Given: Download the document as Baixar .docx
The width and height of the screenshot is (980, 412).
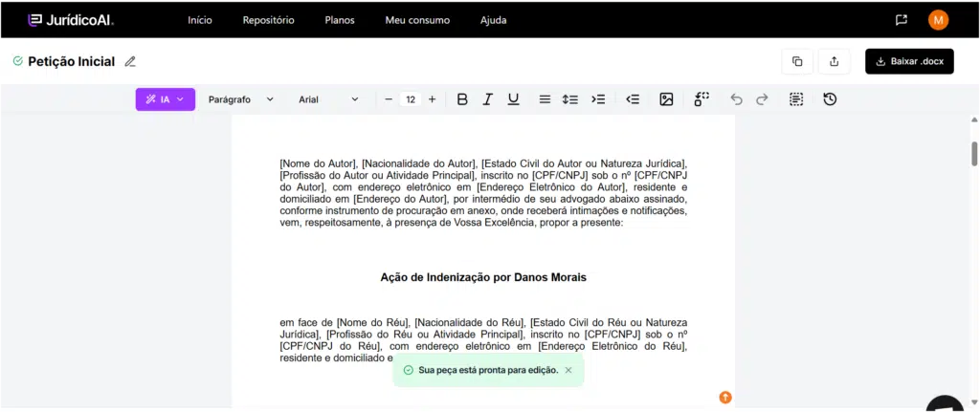Looking at the screenshot, I should click(x=909, y=61).
